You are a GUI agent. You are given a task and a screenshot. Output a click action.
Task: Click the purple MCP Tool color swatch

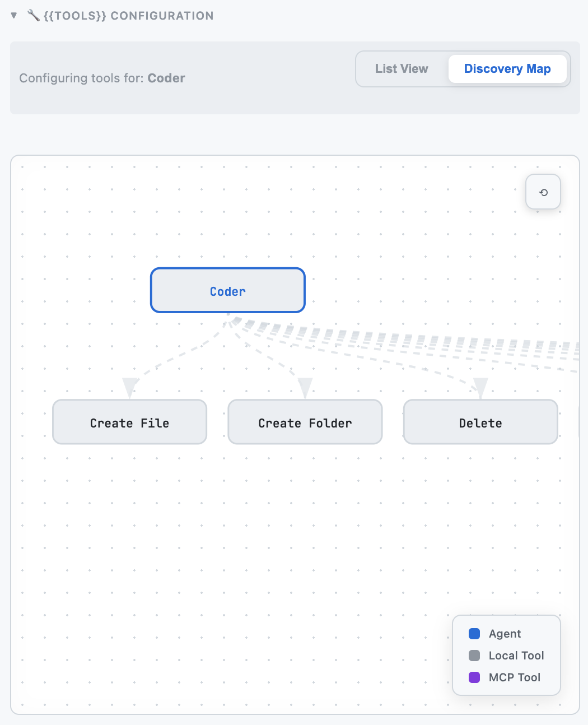pos(474,677)
